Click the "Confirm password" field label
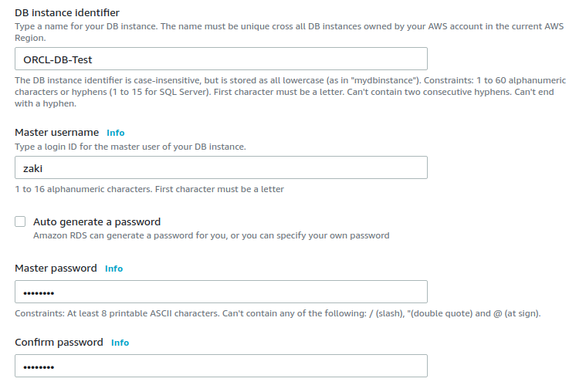The image size is (586, 392). 59,343
